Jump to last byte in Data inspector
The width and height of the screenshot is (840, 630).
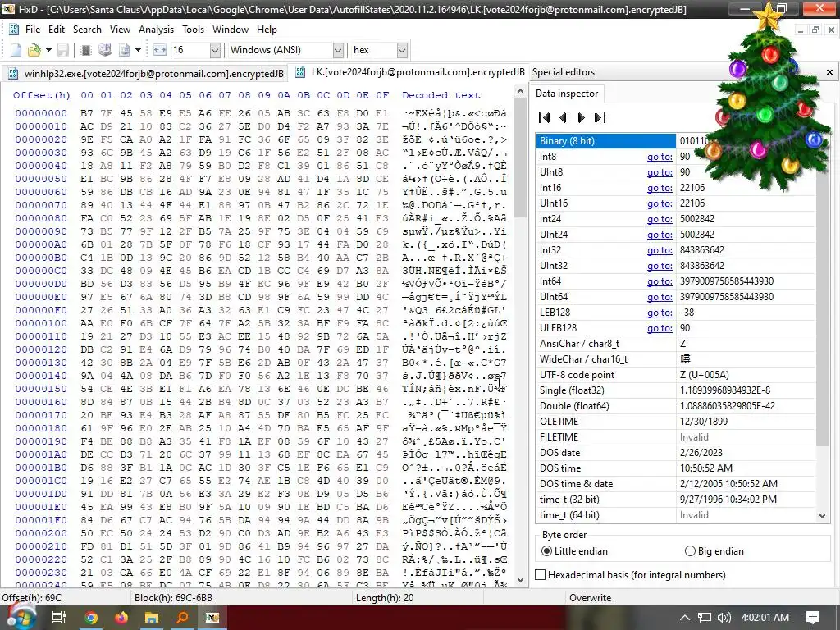[x=600, y=117]
